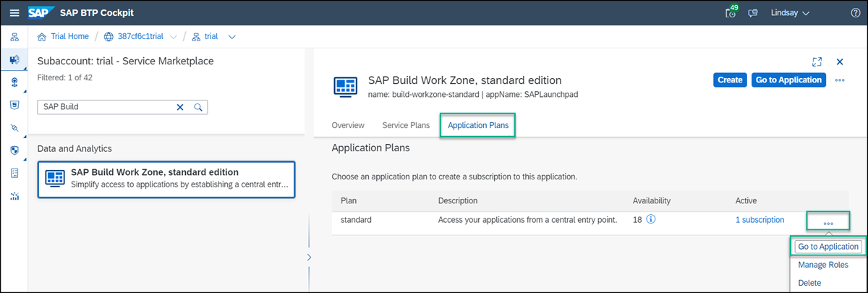Click the search magnifier icon
868x293 pixels.
pos(197,107)
